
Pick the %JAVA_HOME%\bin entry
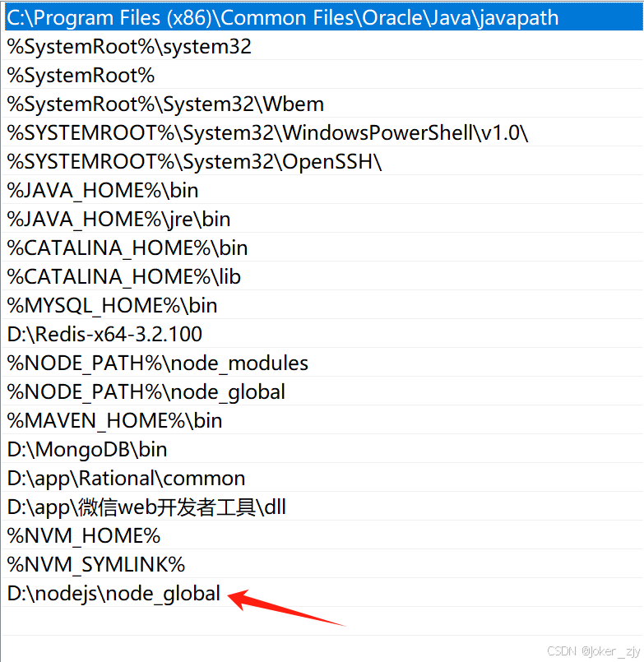(x=324, y=191)
